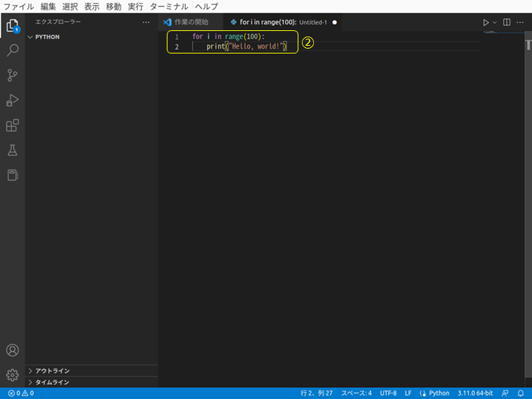This screenshot has width=532, height=399.
Task: Open the run button dropdown arrow
Action: [x=495, y=23]
